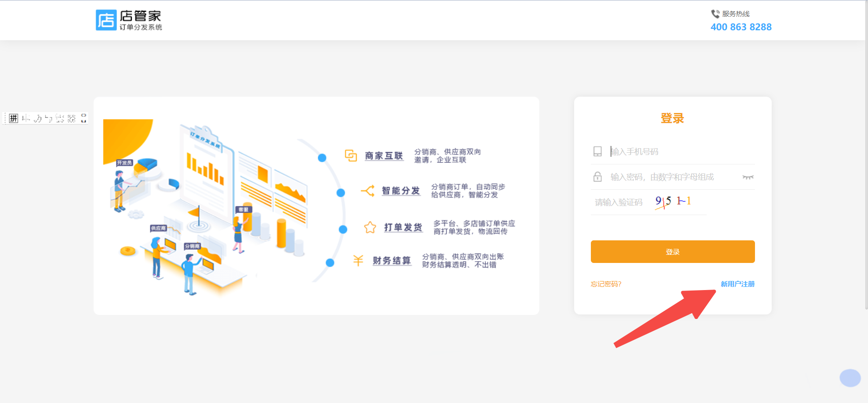Click the 400 863 8288 hotline number

[x=741, y=27]
